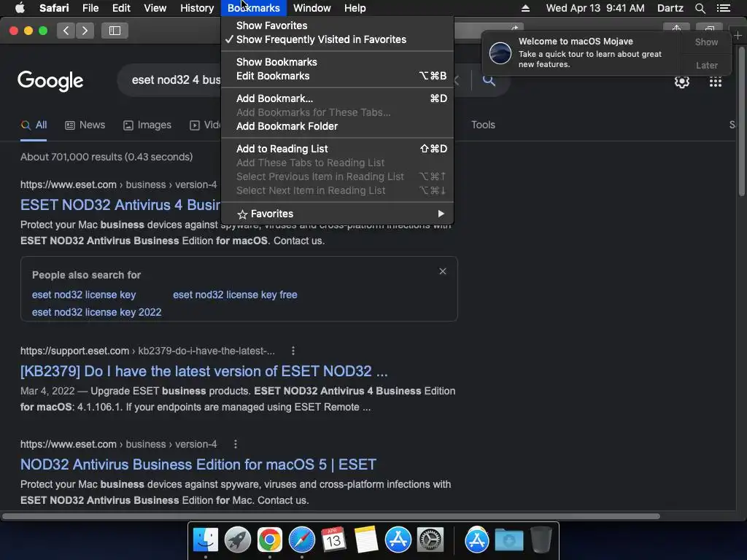
Task: Open the View menu in menu bar
Action: tap(155, 8)
